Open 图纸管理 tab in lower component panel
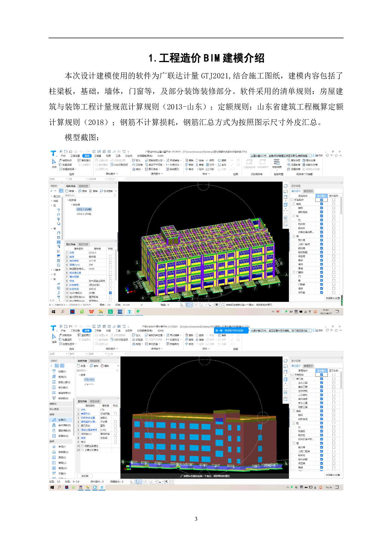Image resolution: width=392 pixels, height=555 pixels. 95,361
